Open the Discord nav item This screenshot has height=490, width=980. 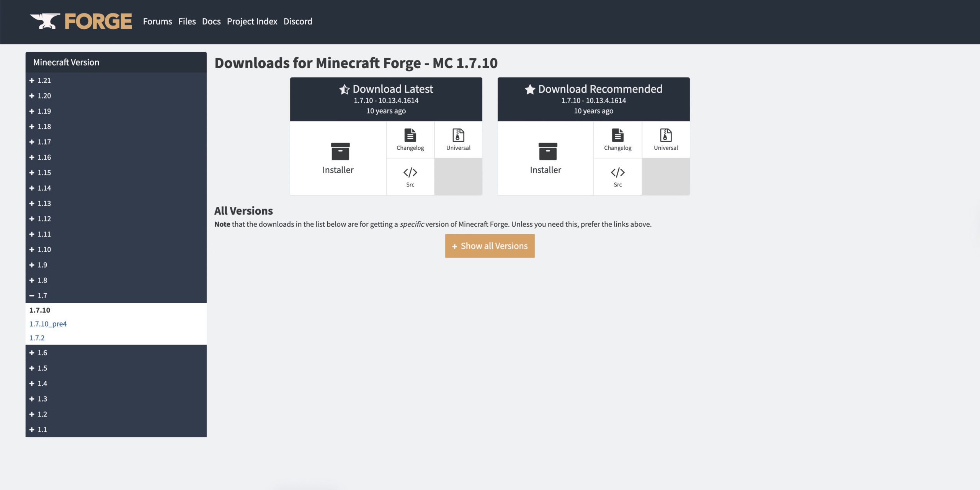point(298,21)
